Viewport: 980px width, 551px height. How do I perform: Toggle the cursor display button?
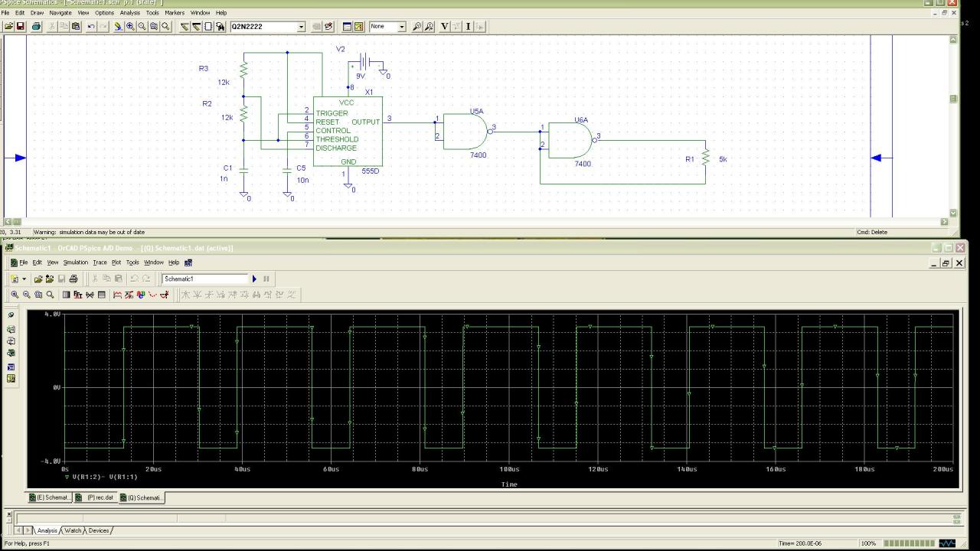coord(164,295)
